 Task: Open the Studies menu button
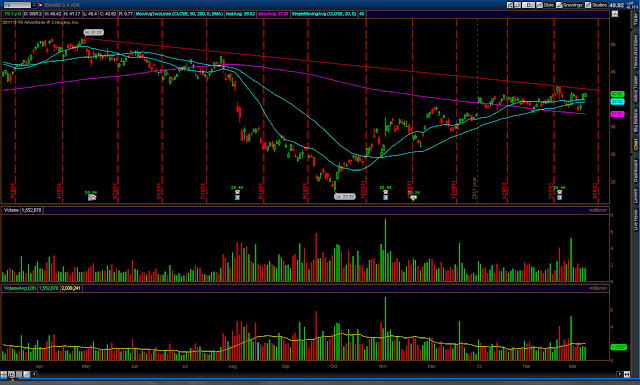(x=596, y=5)
